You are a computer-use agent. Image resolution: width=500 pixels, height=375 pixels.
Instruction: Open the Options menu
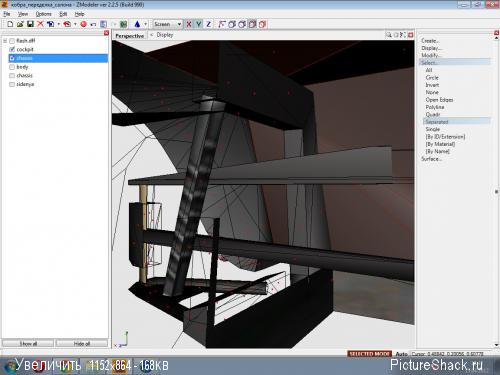click(x=44, y=14)
